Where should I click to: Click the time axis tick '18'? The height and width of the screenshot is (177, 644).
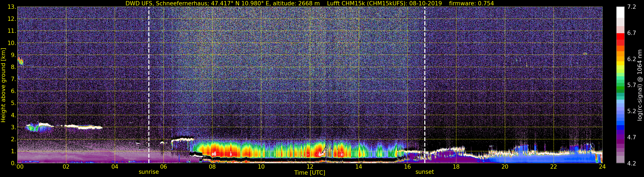[456, 167]
